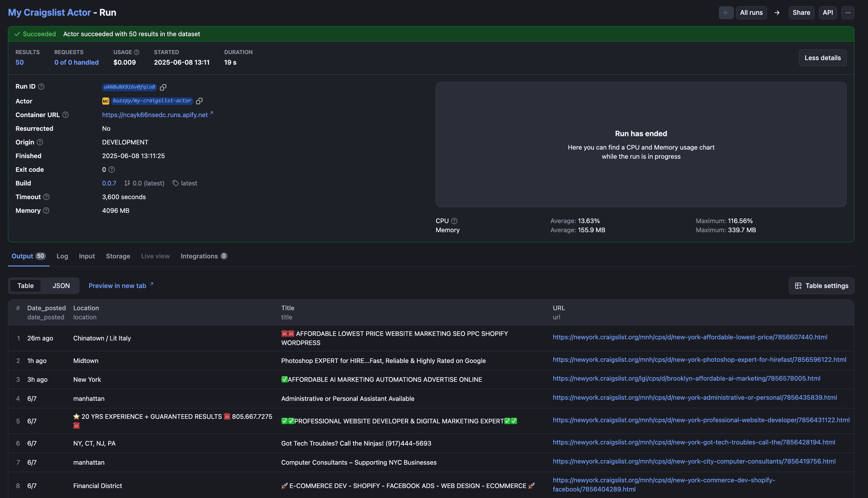Collapse run info with Less details
Screen dimensions: 868x498
[822, 58]
